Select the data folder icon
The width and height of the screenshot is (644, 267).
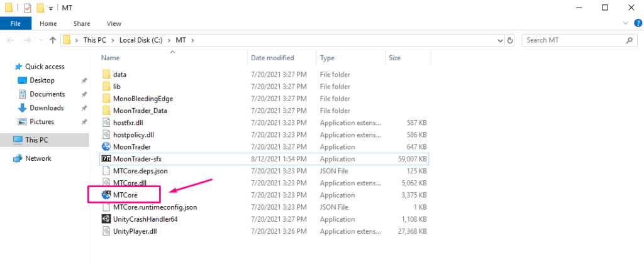click(x=106, y=74)
